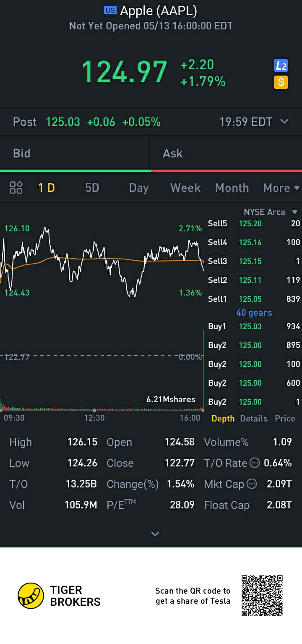302x644 pixels.
Task: Open the More chart periods dropdown
Action: point(281,188)
